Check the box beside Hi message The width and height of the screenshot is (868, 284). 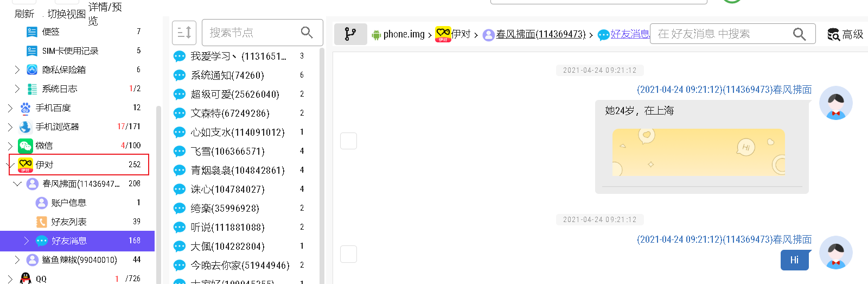[x=348, y=254]
